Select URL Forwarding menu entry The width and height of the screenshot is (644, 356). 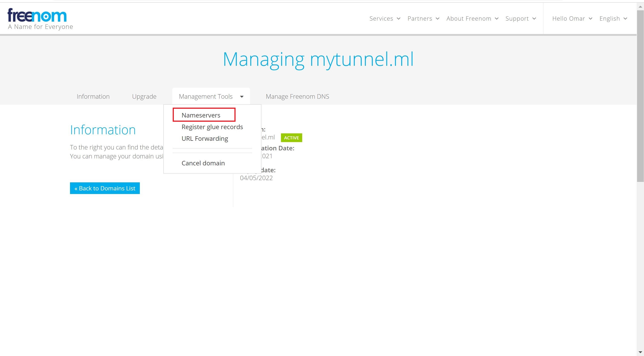tap(204, 139)
